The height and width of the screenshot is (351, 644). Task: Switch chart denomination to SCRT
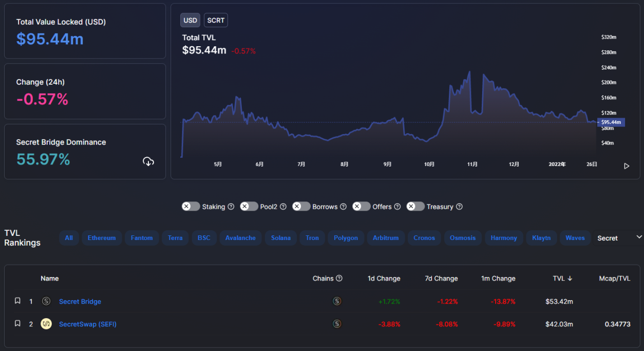tap(216, 21)
